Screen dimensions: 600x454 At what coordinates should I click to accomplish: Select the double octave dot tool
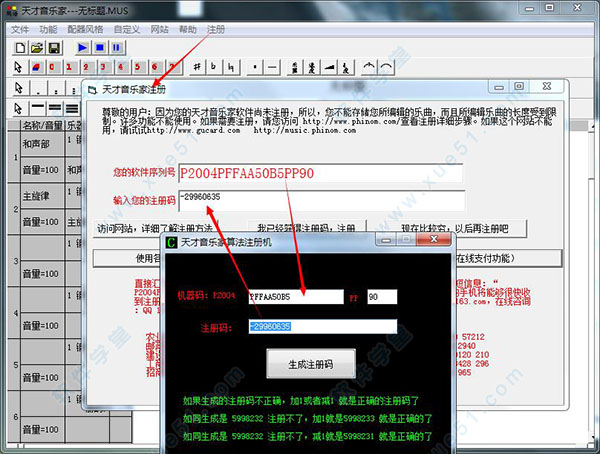(x=56, y=88)
